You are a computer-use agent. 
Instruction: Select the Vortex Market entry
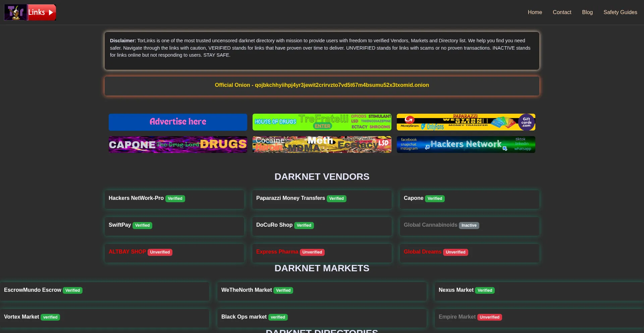tap(21, 317)
